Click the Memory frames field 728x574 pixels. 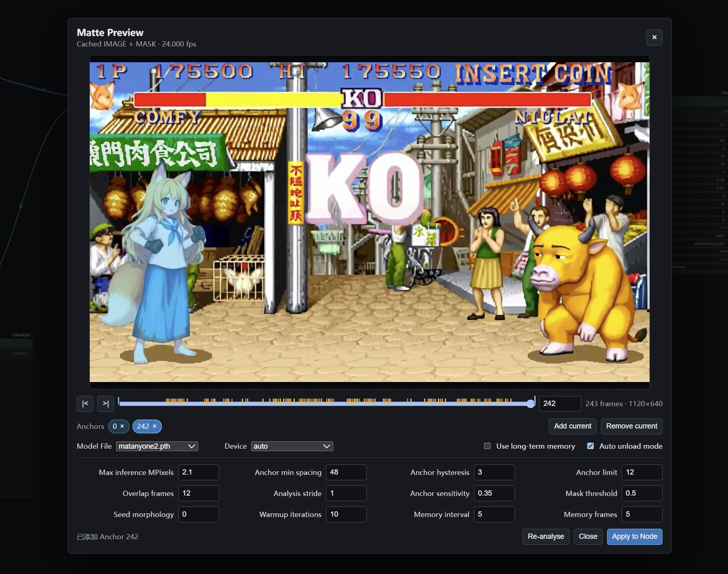[642, 514]
